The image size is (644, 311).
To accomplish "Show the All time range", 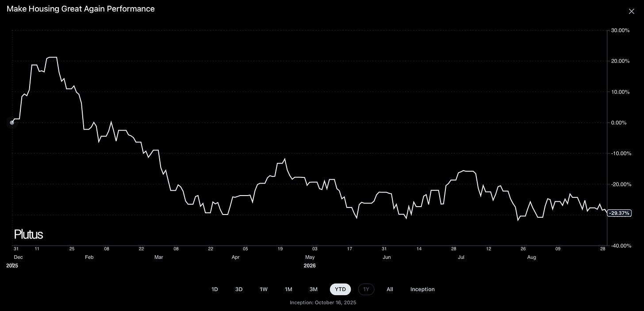I will [x=390, y=289].
